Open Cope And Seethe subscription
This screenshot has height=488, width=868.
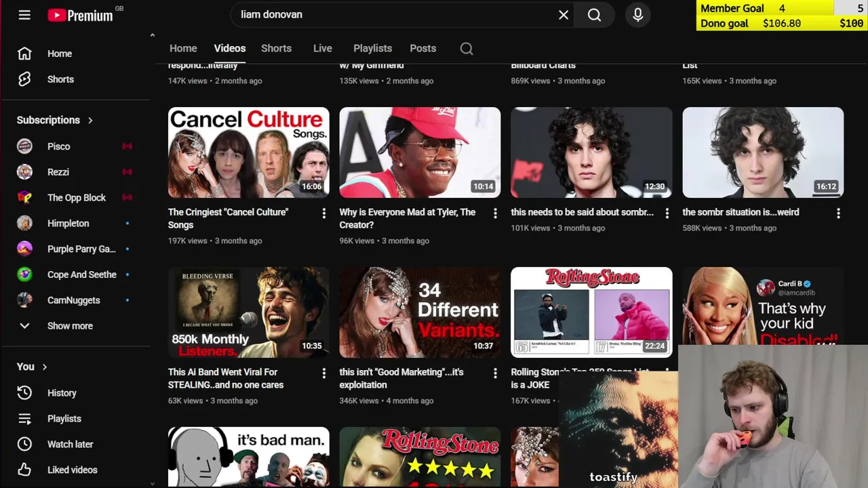[x=76, y=274]
